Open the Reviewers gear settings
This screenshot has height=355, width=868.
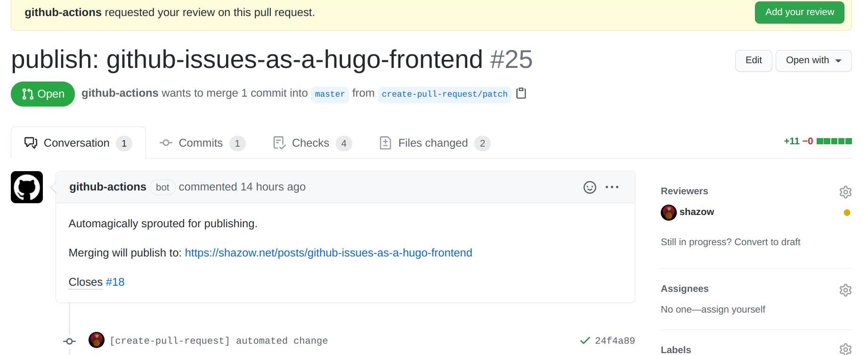pos(845,192)
